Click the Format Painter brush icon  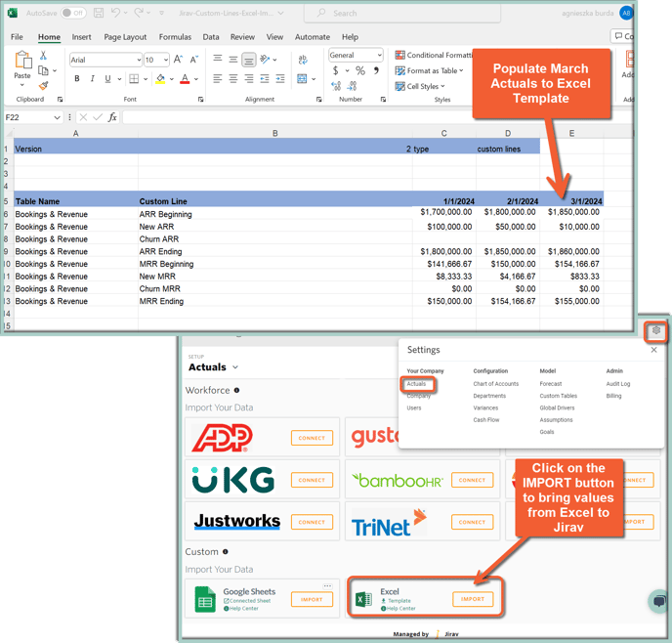(43, 85)
